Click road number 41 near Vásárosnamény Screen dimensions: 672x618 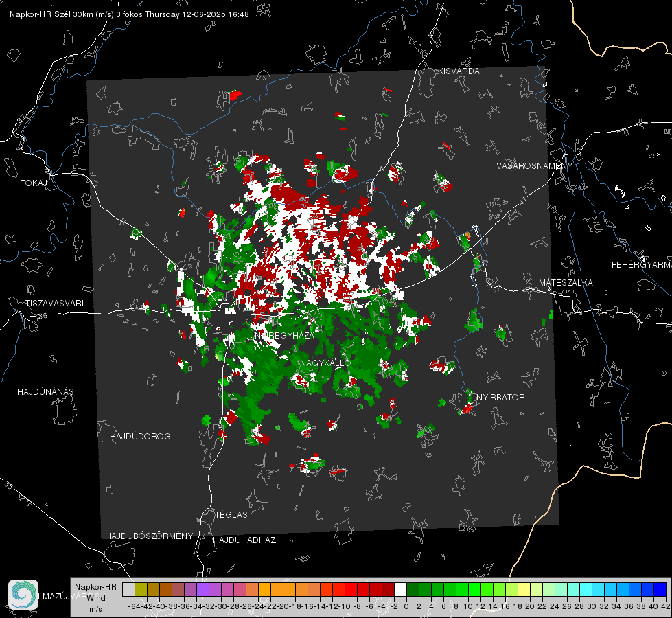(x=522, y=201)
